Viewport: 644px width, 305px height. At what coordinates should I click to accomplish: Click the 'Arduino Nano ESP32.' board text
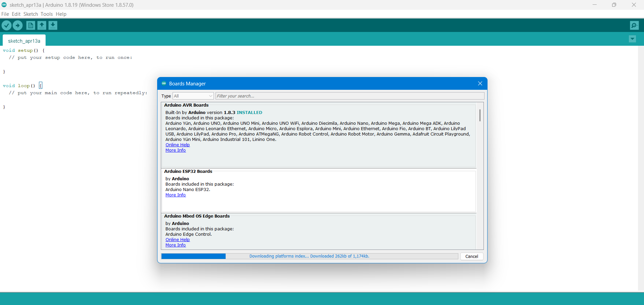pyautogui.click(x=188, y=190)
